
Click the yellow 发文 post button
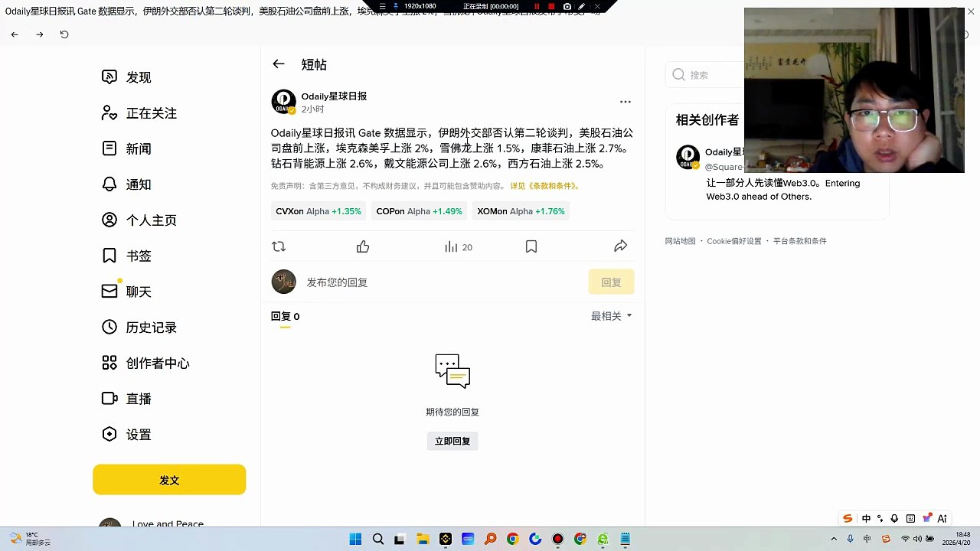169,480
